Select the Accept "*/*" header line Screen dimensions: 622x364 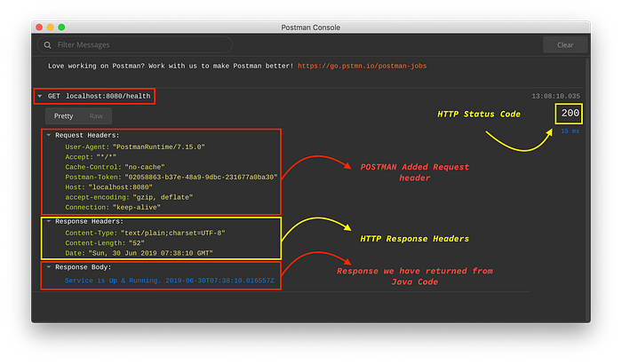click(x=91, y=157)
